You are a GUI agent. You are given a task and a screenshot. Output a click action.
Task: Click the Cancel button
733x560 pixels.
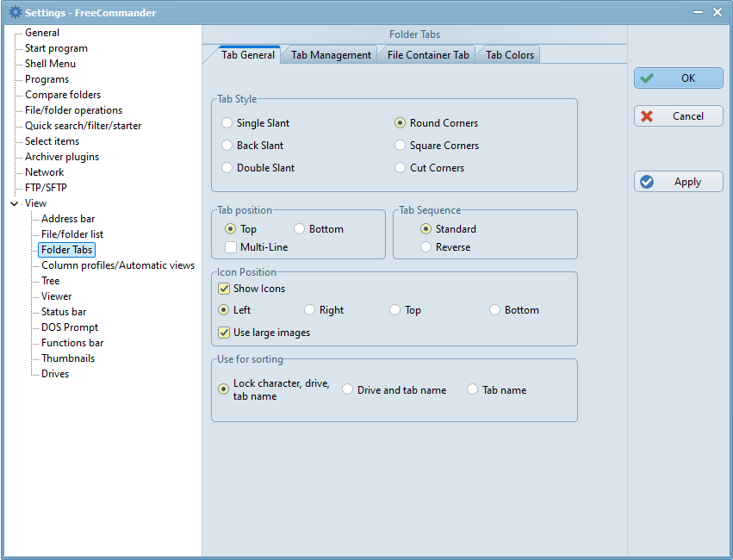pos(678,116)
